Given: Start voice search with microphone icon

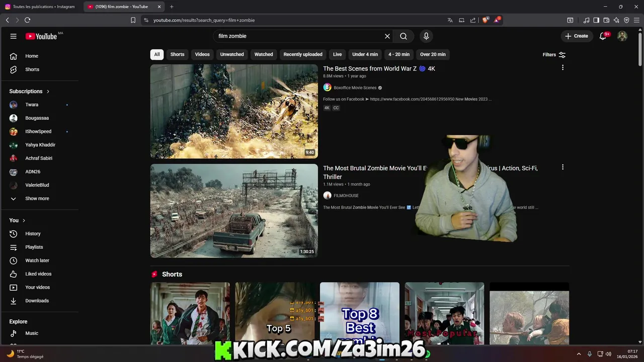Looking at the screenshot, I should pyautogui.click(x=426, y=36).
